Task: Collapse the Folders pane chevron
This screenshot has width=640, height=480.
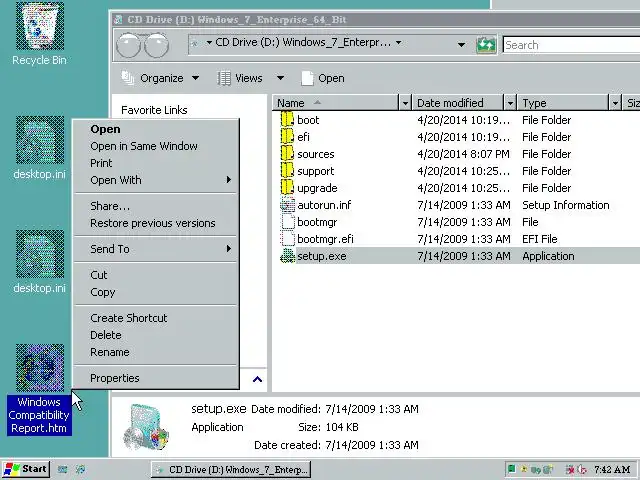Action: coord(257,379)
